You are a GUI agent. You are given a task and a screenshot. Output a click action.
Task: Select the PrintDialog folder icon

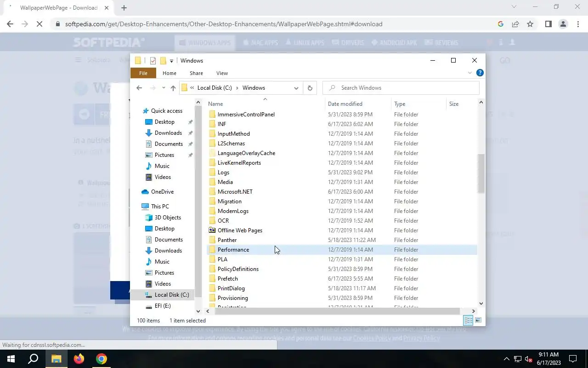(212, 288)
